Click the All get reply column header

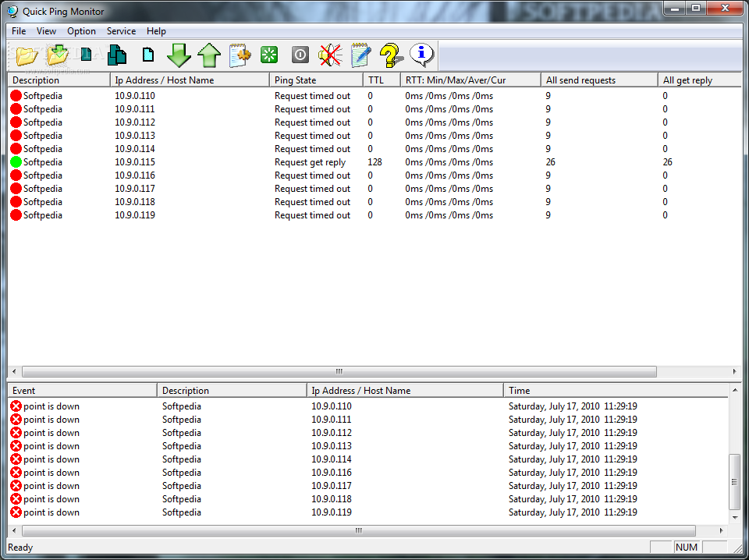coord(700,80)
